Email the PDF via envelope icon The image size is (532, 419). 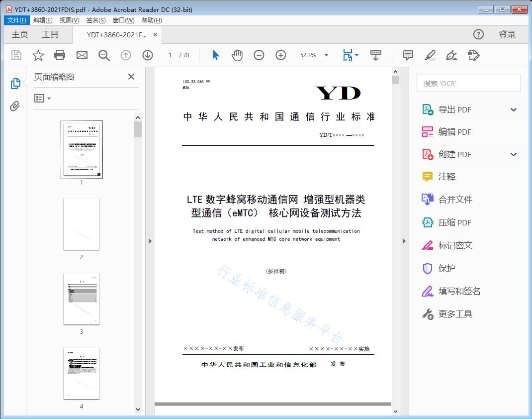click(x=82, y=55)
